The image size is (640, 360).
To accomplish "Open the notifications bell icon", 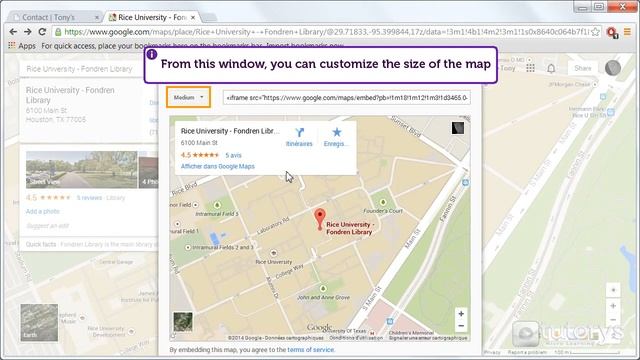I will point(551,68).
